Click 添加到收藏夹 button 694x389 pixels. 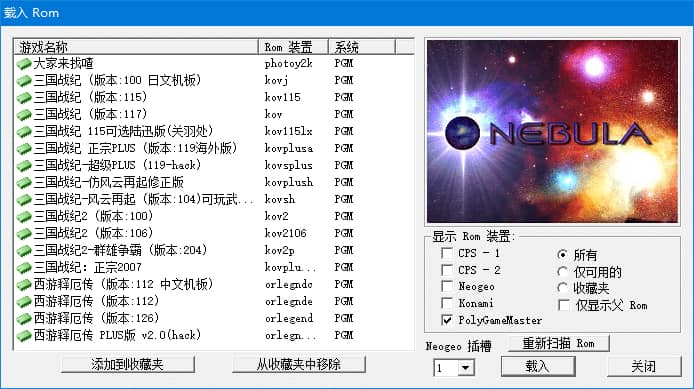point(127,364)
